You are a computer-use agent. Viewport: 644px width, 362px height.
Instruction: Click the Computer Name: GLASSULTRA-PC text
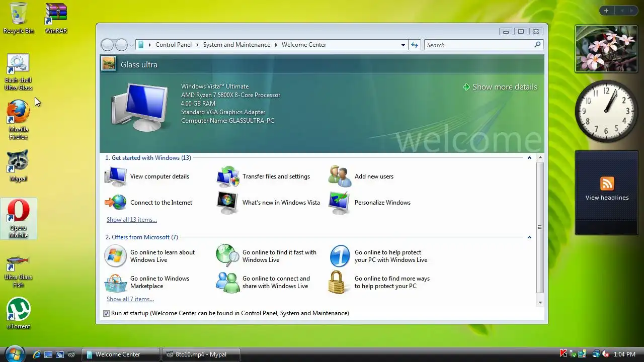click(227, 121)
